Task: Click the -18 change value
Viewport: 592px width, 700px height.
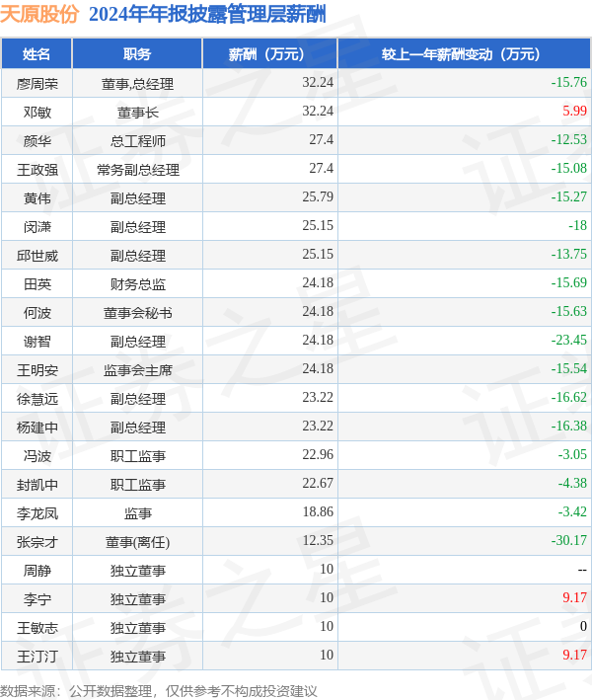Action: [578, 225]
